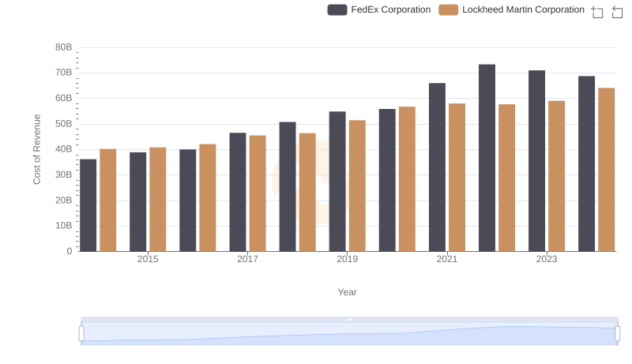Click the zoom area selection icon
The image size is (632, 364).
[x=597, y=12]
